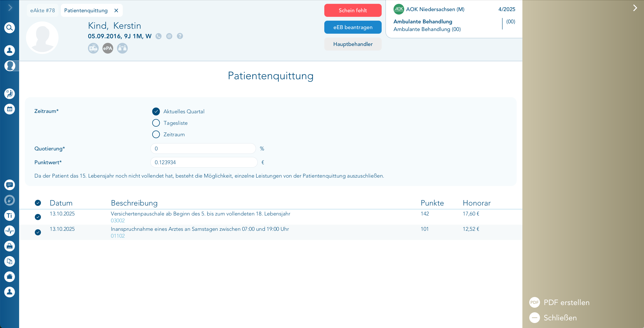Switch to the eAkte #78 tab
Screen dimensions: 644x328
coord(42,10)
